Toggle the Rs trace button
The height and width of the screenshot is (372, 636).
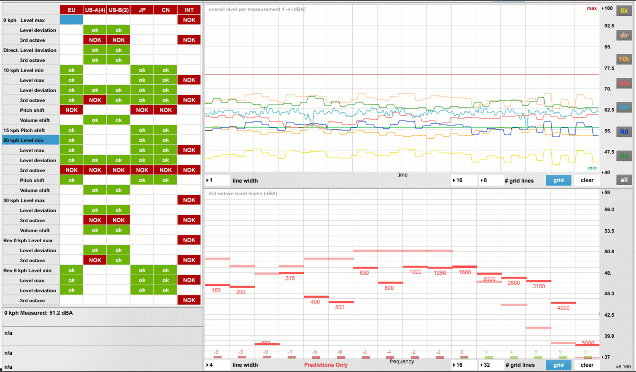(624, 156)
